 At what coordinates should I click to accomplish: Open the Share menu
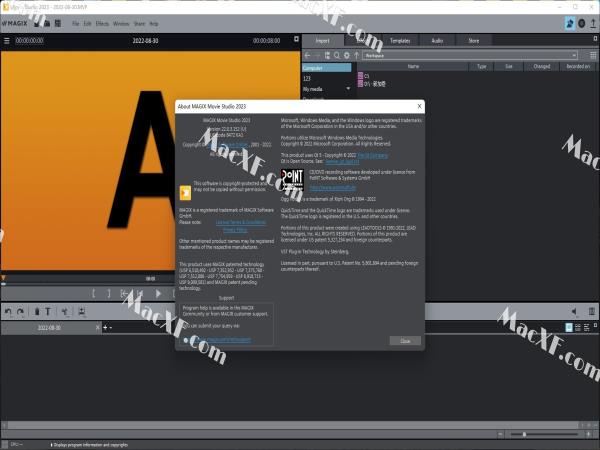point(139,24)
